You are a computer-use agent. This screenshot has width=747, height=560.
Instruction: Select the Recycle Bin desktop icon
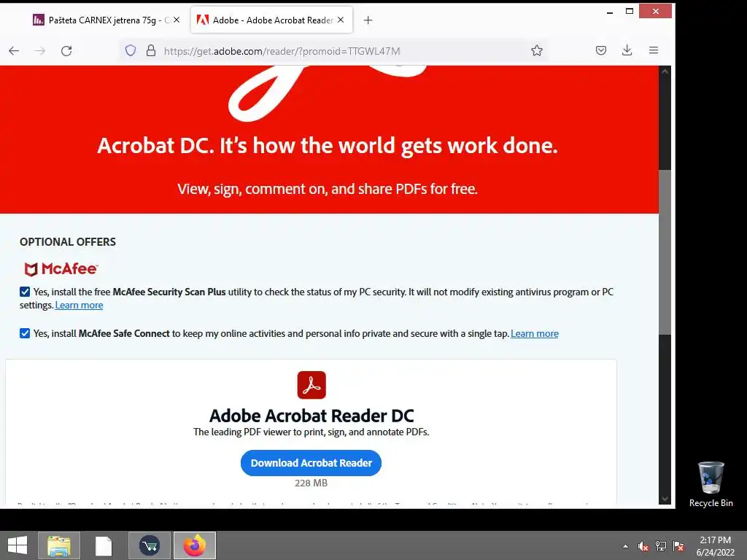pyautogui.click(x=711, y=484)
